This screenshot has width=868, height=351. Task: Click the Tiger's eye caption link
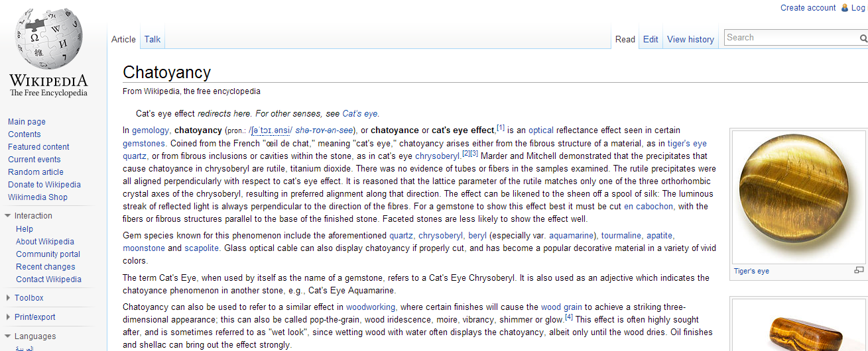(x=751, y=271)
